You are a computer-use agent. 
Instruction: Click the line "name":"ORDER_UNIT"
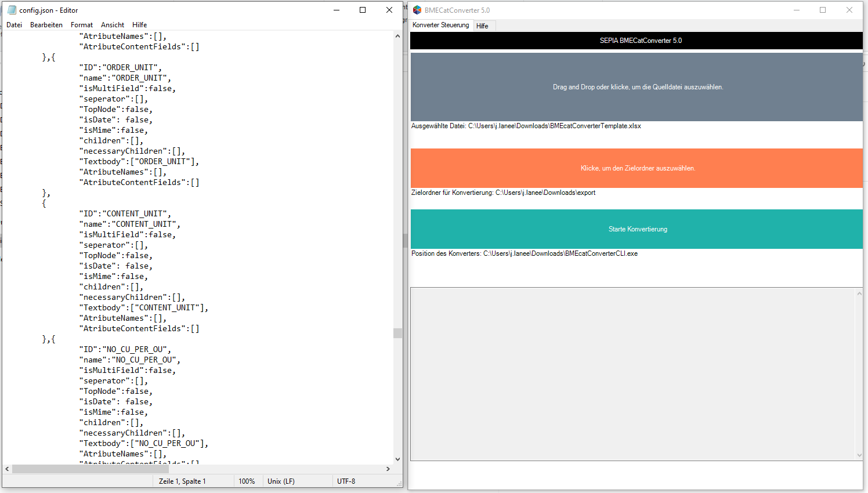[125, 78]
